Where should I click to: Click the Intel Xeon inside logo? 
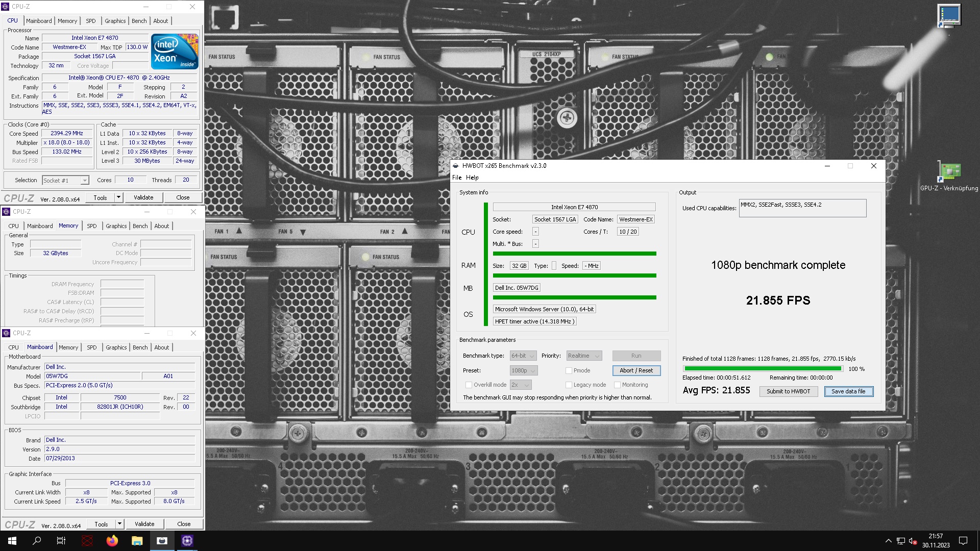tap(175, 52)
